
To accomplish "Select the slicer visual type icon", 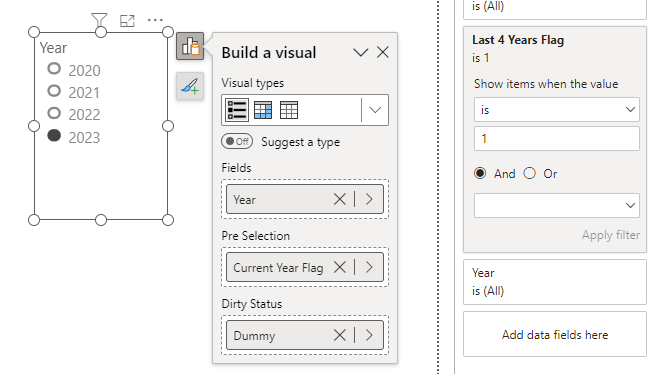I will (x=237, y=110).
